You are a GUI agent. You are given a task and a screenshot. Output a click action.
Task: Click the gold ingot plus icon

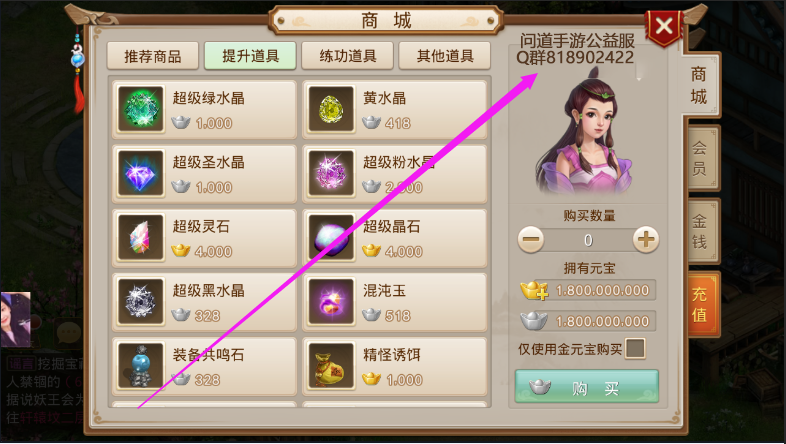tap(534, 290)
